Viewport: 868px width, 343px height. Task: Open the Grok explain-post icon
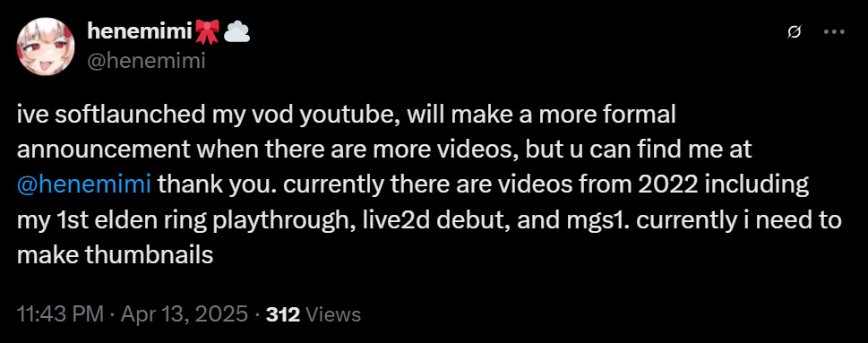point(795,32)
